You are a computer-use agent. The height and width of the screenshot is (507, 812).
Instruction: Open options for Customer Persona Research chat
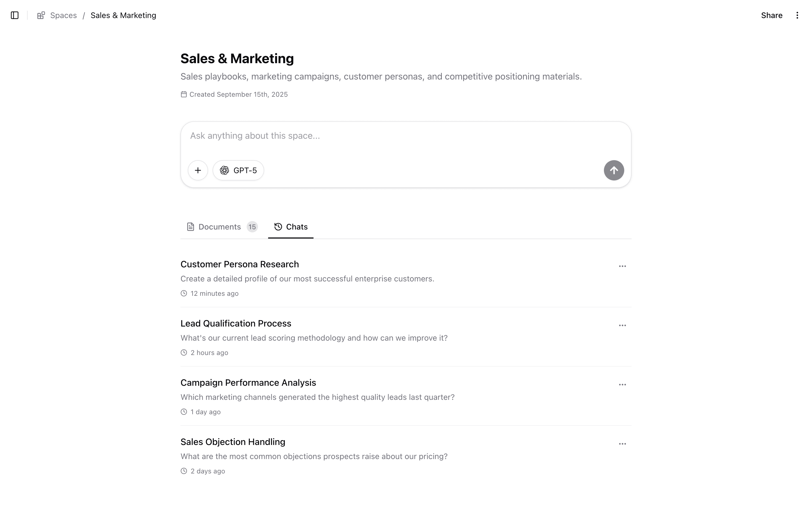tap(622, 266)
